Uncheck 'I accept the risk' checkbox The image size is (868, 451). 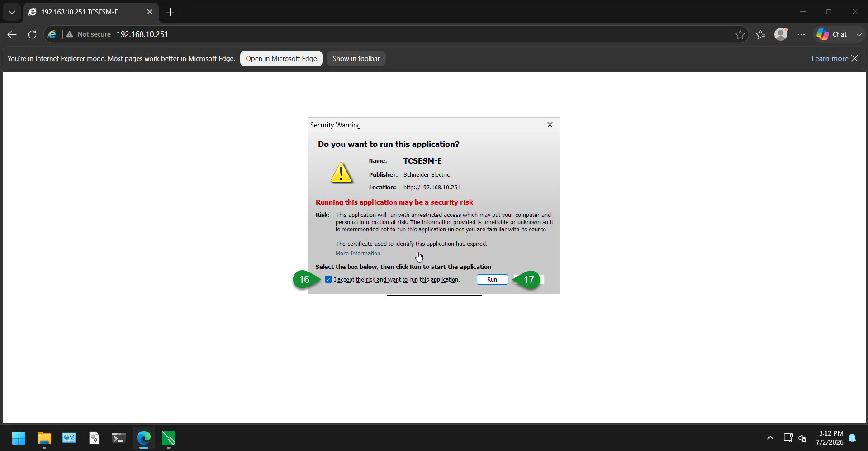tap(328, 280)
